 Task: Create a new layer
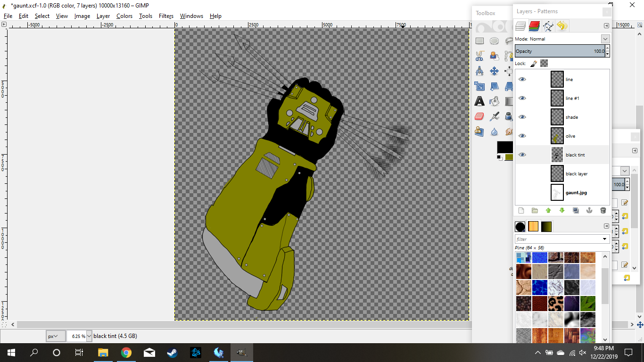point(521,211)
